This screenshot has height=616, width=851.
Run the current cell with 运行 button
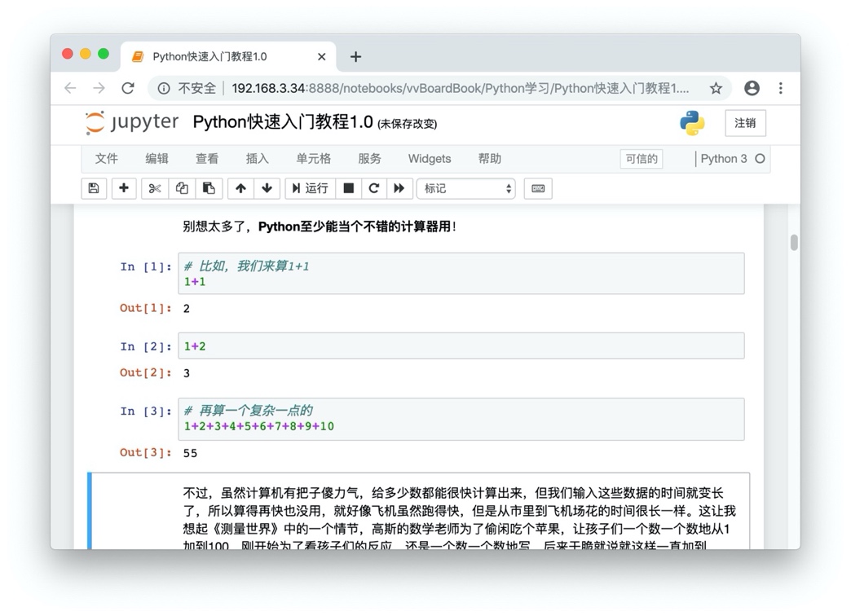pos(311,188)
